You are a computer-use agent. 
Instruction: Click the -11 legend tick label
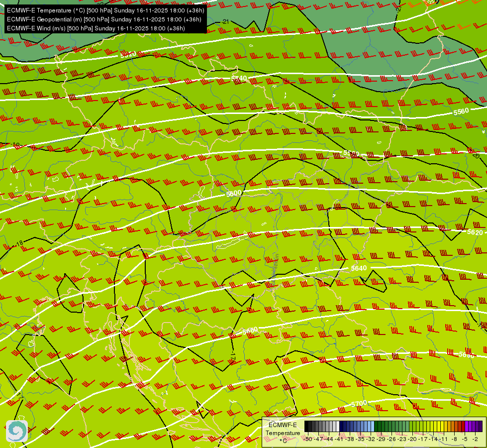click(x=443, y=439)
